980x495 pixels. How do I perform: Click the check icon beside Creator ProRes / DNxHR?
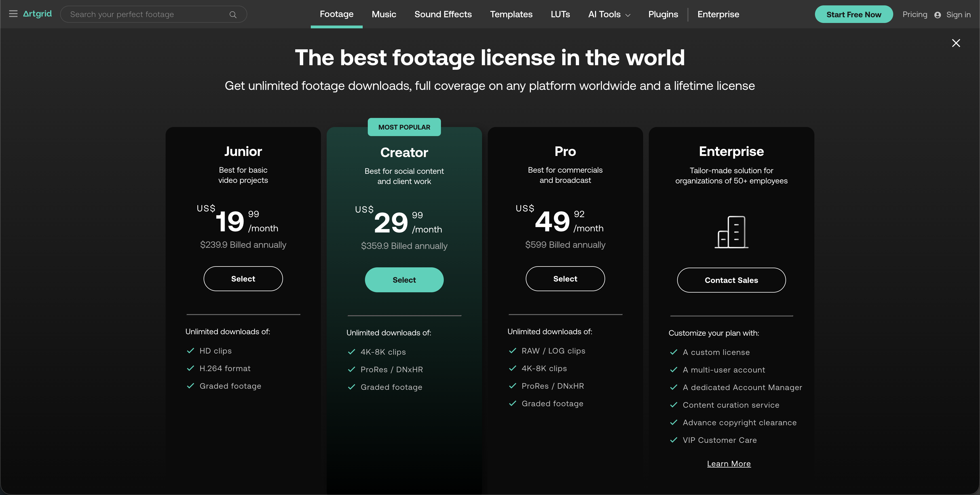coord(352,369)
